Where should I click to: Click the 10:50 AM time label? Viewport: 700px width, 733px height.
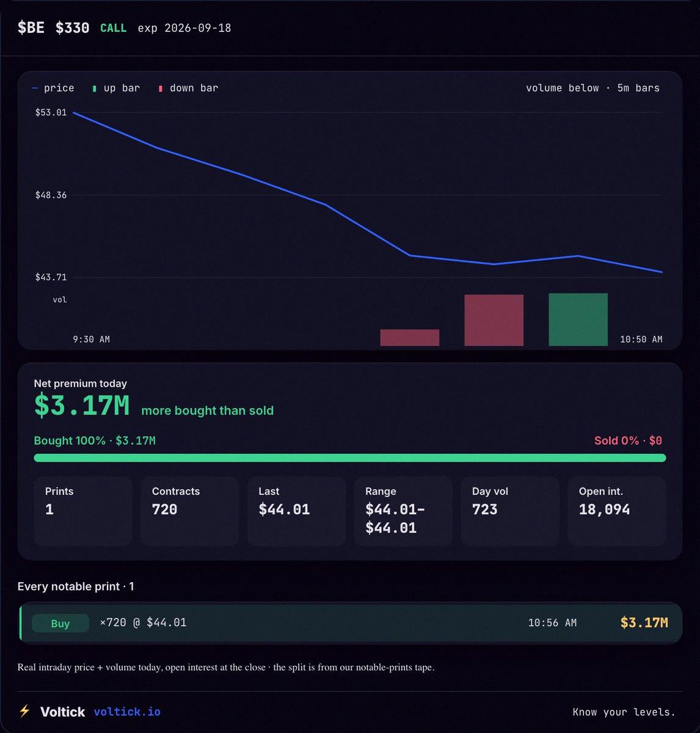coord(641,339)
